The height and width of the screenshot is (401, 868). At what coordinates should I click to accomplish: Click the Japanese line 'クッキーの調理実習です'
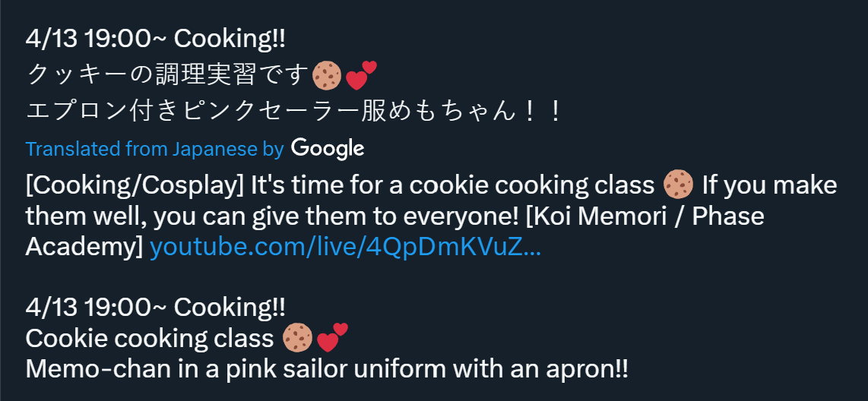pyautogui.click(x=166, y=76)
